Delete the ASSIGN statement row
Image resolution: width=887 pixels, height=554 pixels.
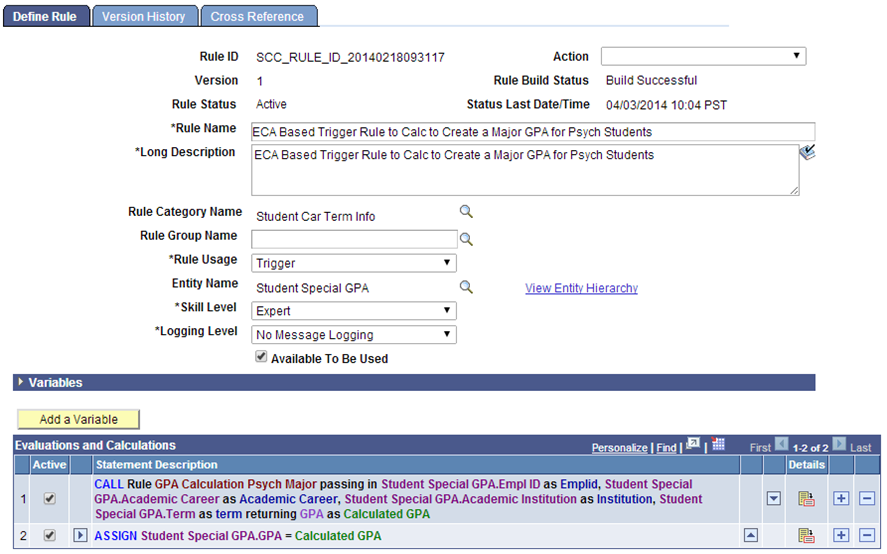[867, 535]
